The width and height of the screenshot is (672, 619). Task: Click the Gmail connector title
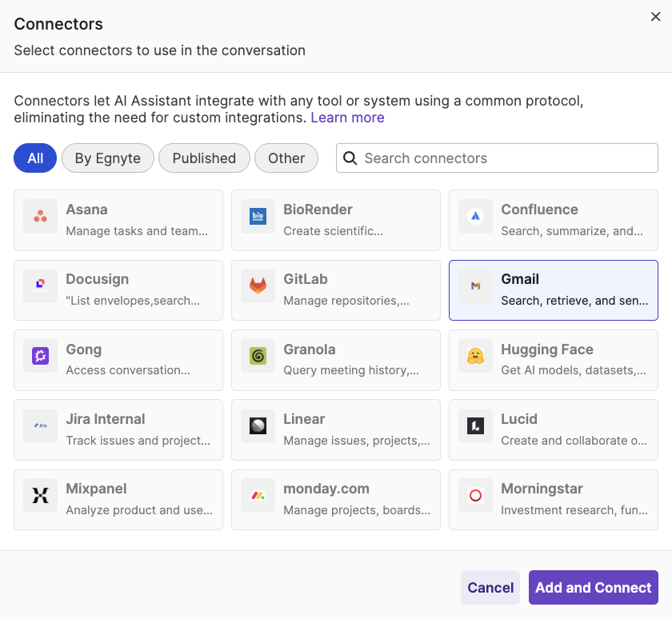[x=520, y=279]
